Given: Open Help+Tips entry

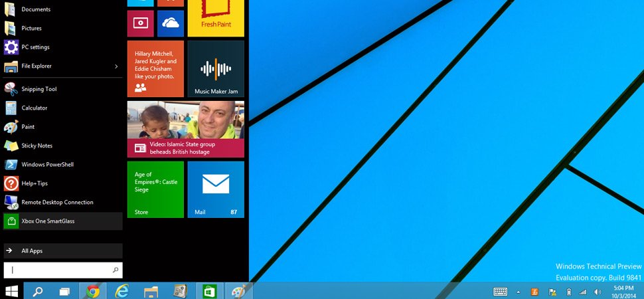Looking at the screenshot, I should click(63, 183).
